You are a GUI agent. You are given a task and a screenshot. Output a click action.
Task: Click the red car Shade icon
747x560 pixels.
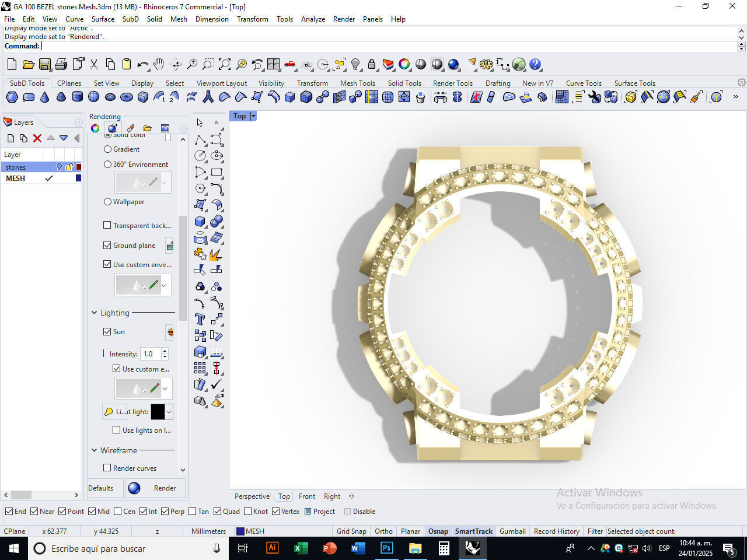[x=290, y=65]
